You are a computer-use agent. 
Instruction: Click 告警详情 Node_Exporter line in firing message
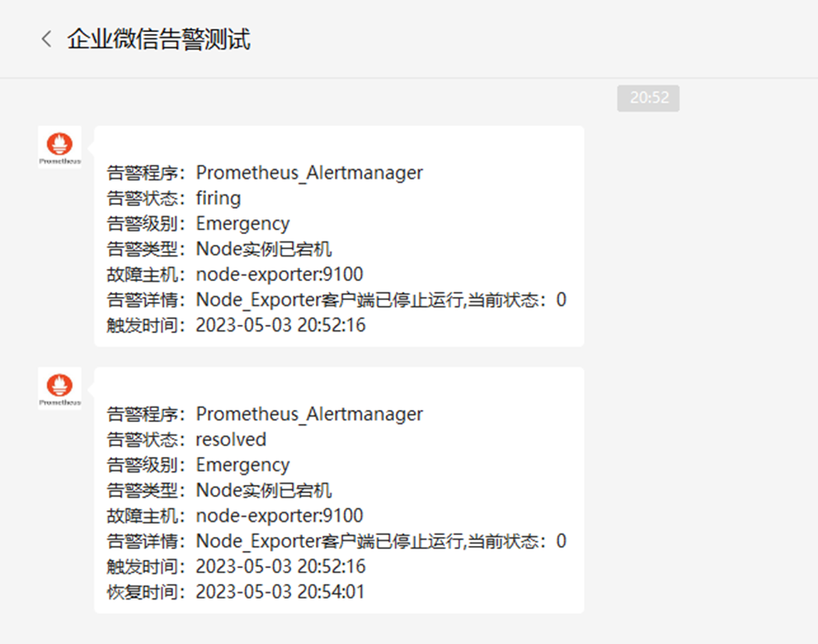pos(336,300)
